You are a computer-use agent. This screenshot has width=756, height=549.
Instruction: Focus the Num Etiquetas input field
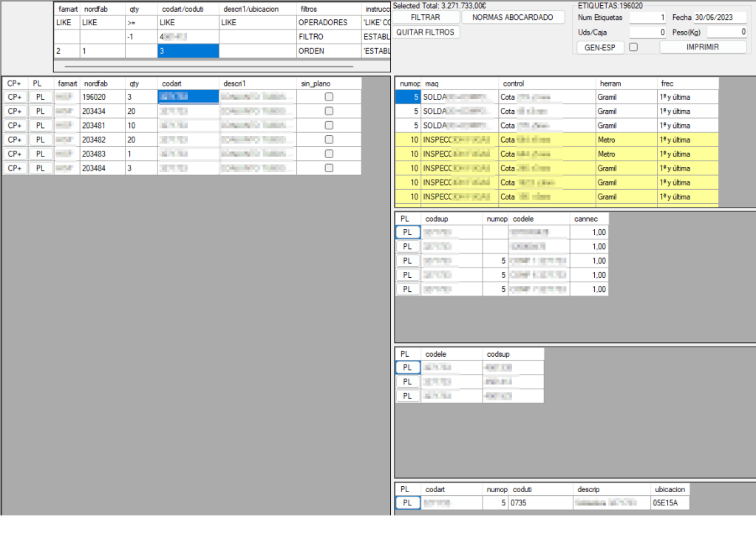click(x=647, y=17)
